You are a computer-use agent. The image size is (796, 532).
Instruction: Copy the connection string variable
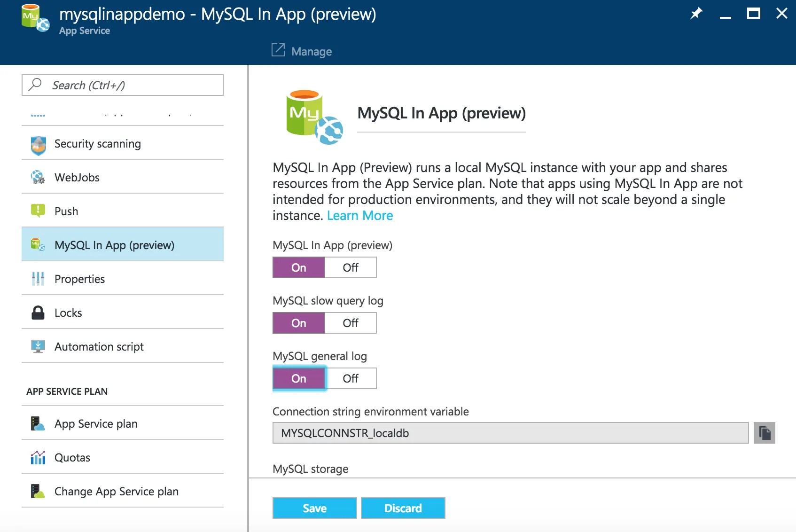click(x=765, y=433)
